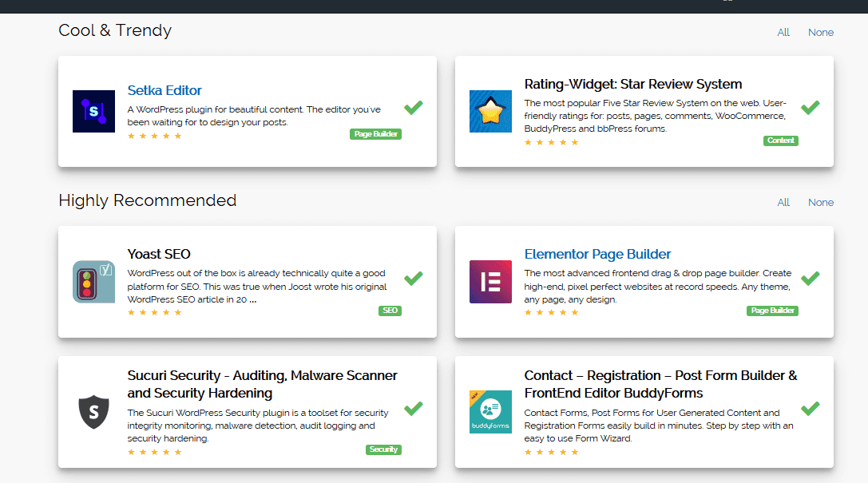
Task: Toggle the Rating-Widget selection checkmark
Action: pos(811,107)
